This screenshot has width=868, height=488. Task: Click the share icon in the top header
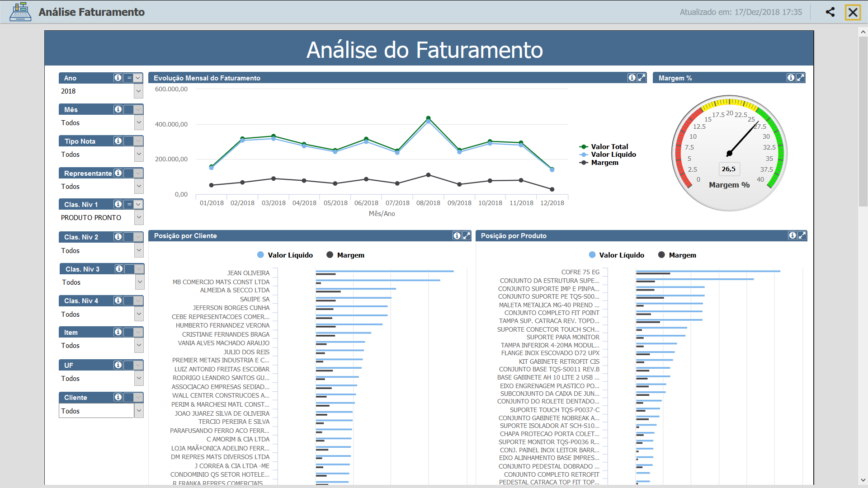[830, 12]
